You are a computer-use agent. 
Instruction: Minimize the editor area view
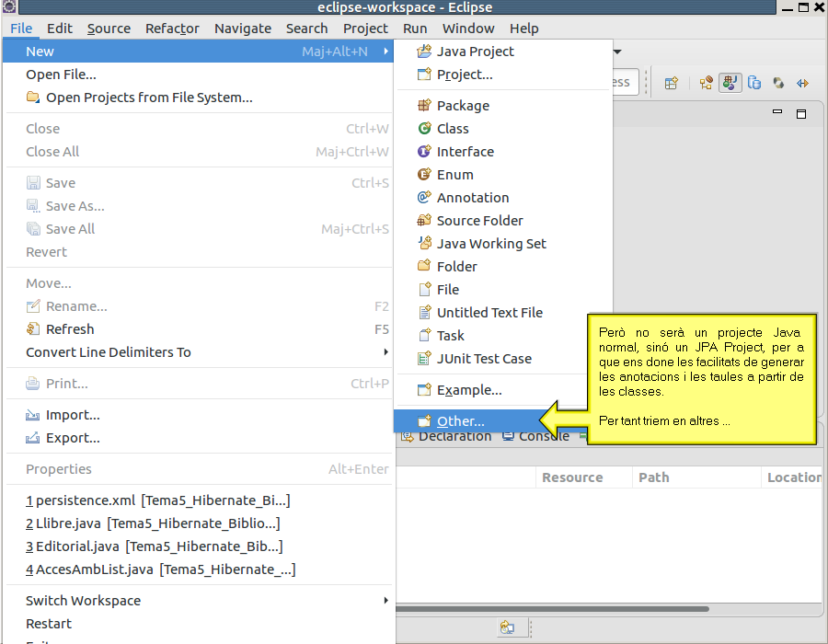click(777, 112)
